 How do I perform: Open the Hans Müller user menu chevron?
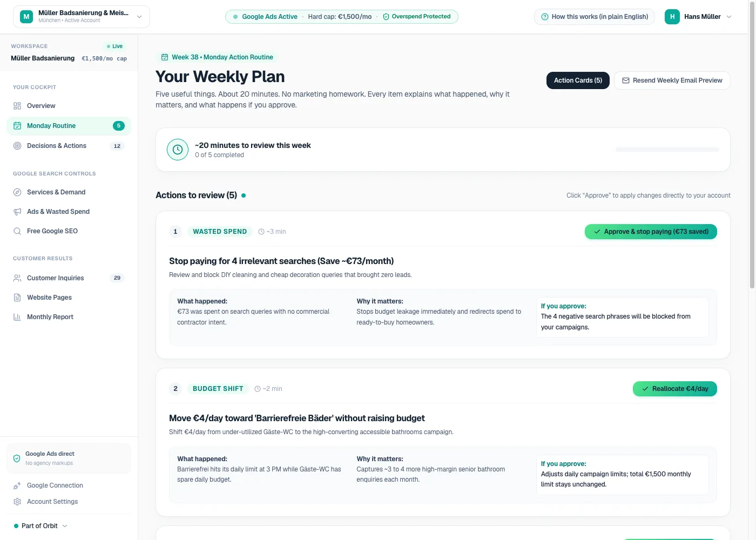(729, 17)
